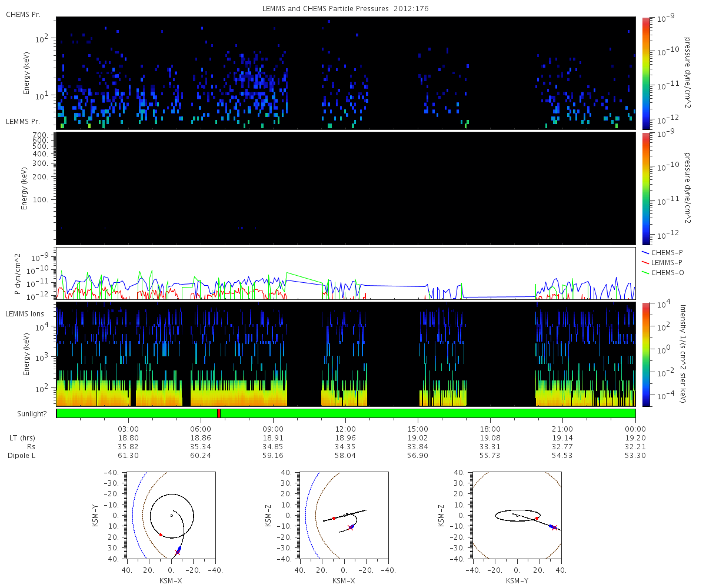The width and height of the screenshot is (706, 588).
Task: Select the 12:00 time tick label
Action: (x=345, y=429)
